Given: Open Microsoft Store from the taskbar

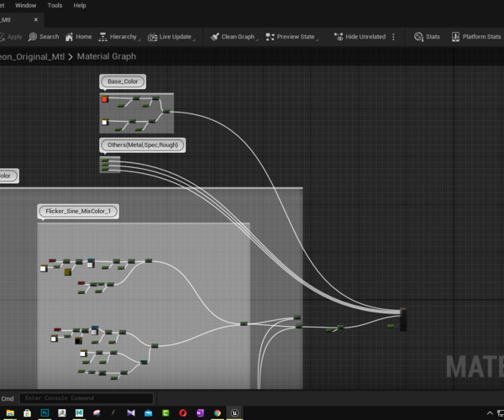Looking at the screenshot, I should click(x=28, y=412).
